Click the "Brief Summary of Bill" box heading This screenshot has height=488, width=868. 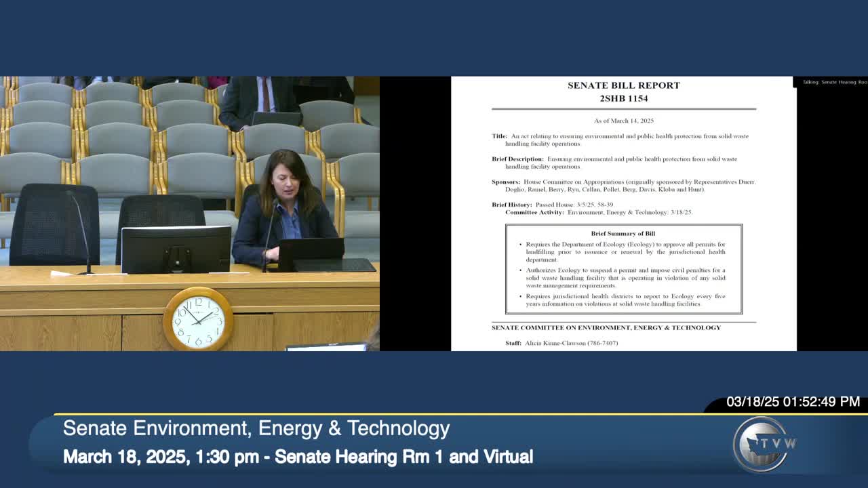click(623, 234)
